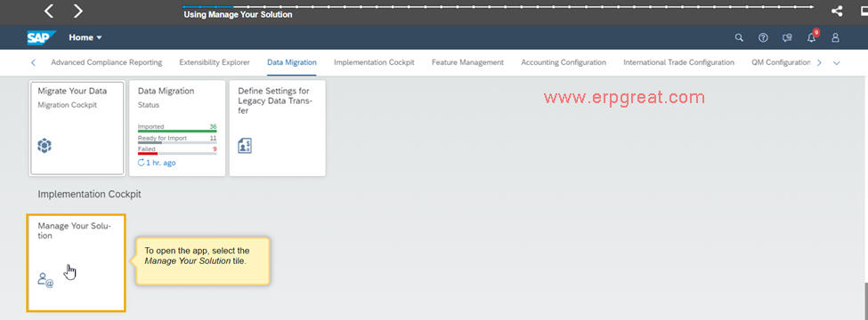Select the Data Migration tab
The width and height of the screenshot is (868, 320).
click(x=292, y=62)
